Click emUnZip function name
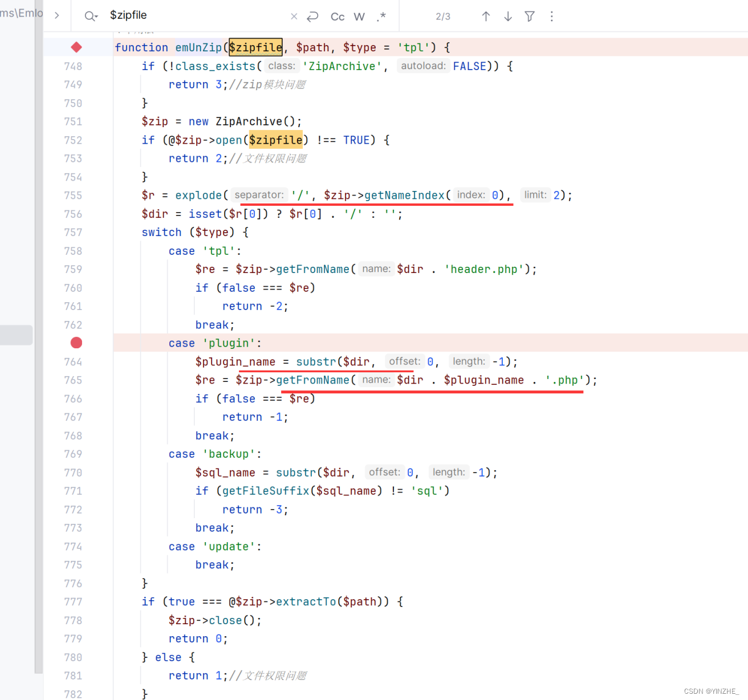The width and height of the screenshot is (748, 700). (198, 47)
